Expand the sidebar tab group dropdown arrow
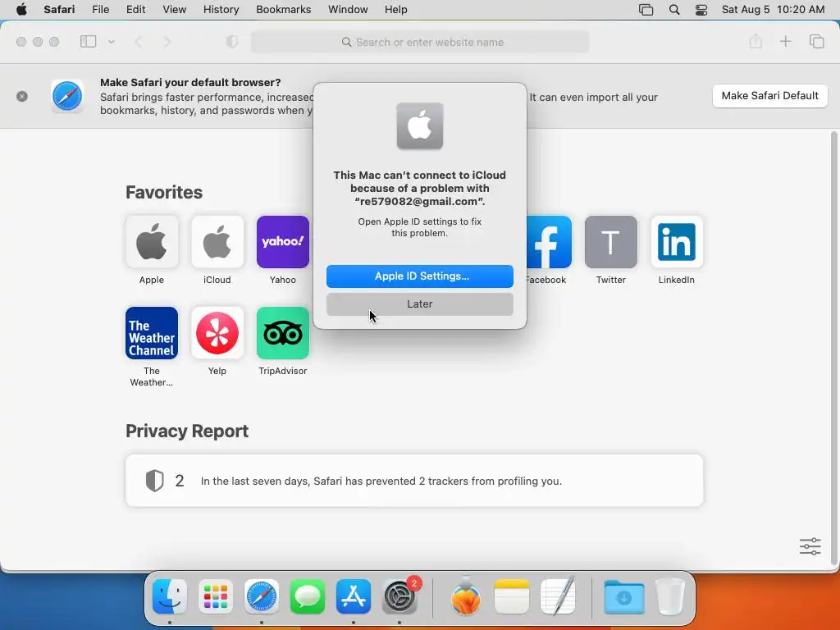840x630 pixels. click(x=112, y=42)
